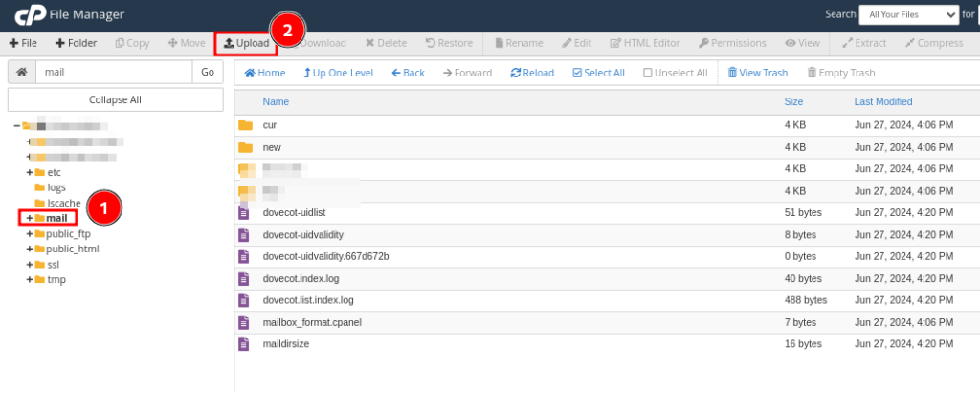Screen dimensions: 980x393
Task: Sort by the Size column header
Action: point(793,102)
